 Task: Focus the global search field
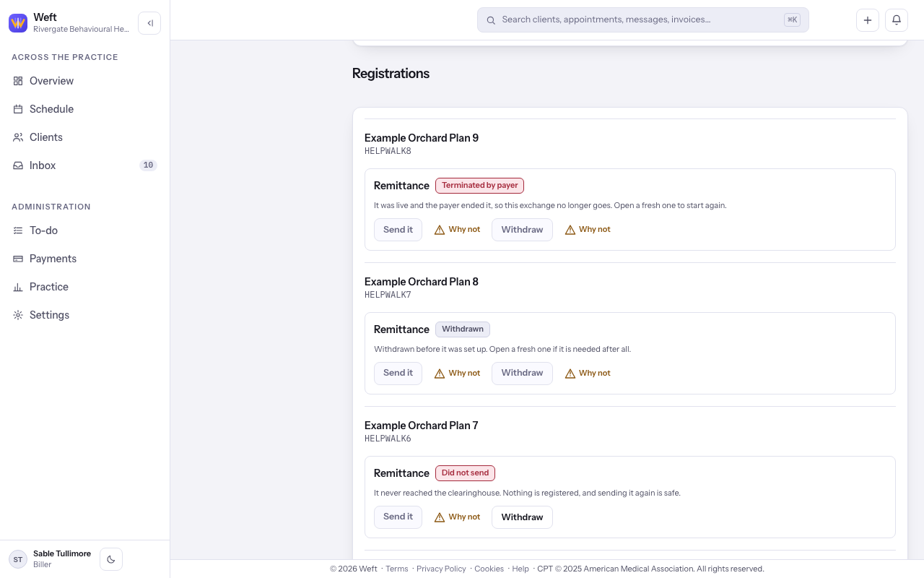click(643, 20)
